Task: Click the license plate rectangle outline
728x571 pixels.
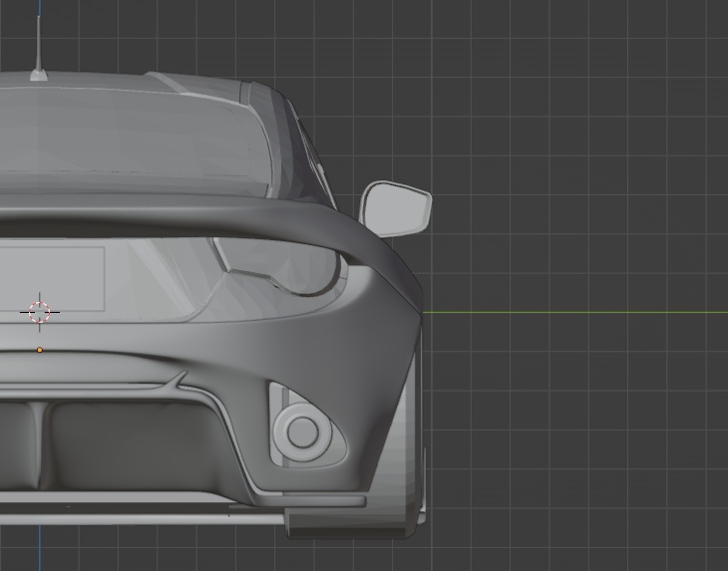Action: pos(52,278)
